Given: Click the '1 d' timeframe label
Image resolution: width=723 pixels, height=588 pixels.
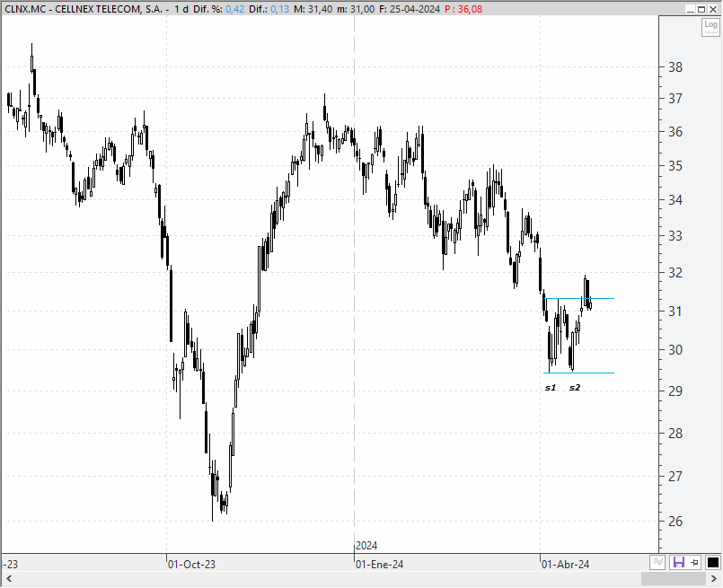Looking at the screenshot, I should click(x=181, y=9).
